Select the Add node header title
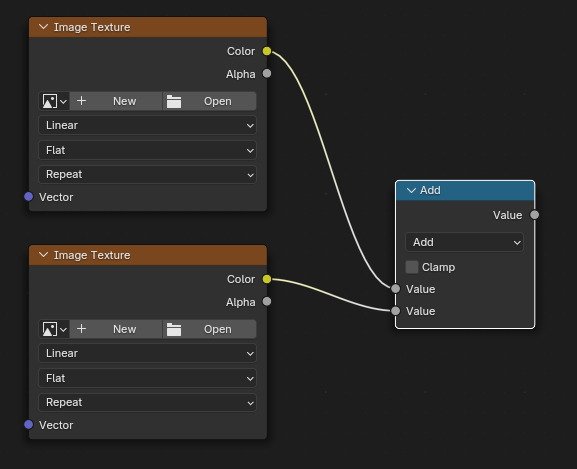The height and width of the screenshot is (469, 577). tap(430, 190)
